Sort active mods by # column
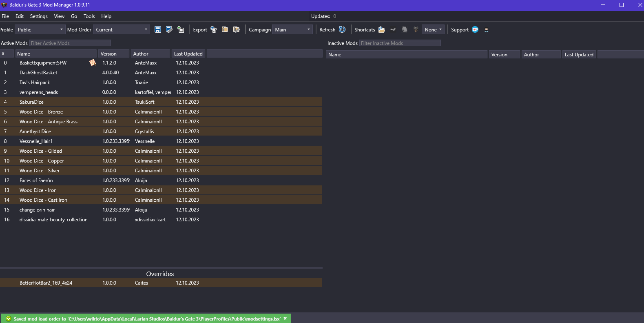The image size is (644, 323). (7, 53)
